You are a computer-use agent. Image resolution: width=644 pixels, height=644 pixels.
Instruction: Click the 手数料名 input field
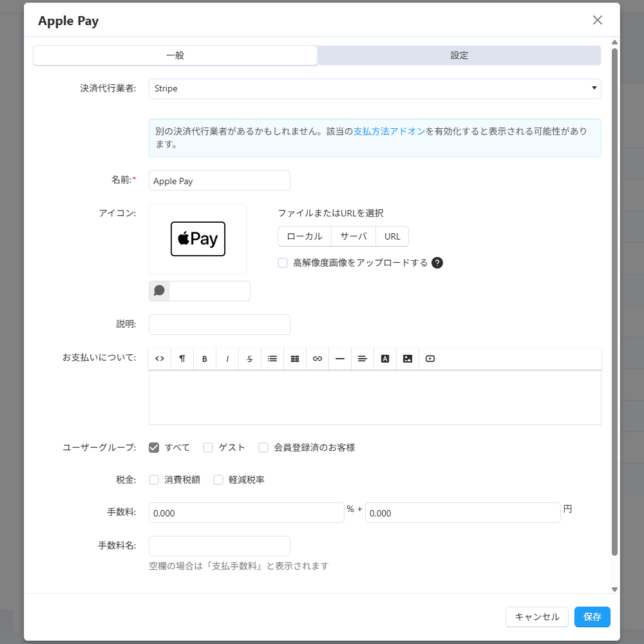pyautogui.click(x=220, y=546)
